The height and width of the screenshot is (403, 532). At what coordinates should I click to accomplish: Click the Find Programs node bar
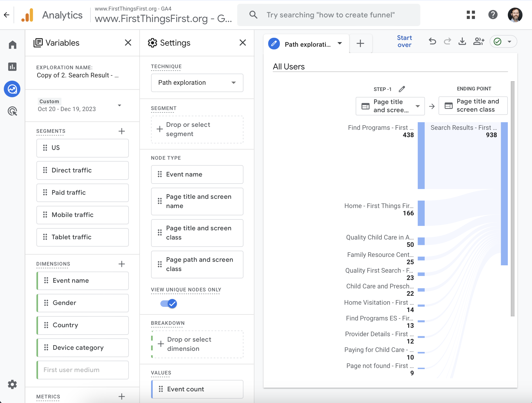[421, 155]
